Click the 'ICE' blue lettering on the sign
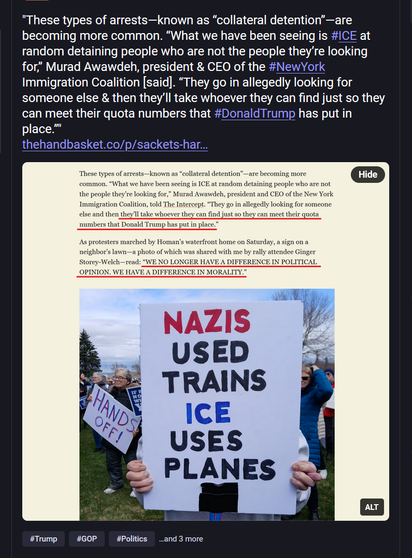 208,412
